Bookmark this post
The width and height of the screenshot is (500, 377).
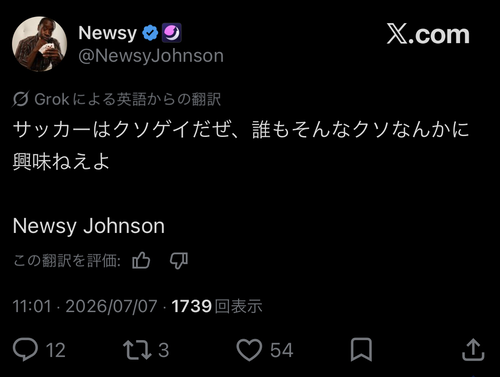(x=361, y=350)
